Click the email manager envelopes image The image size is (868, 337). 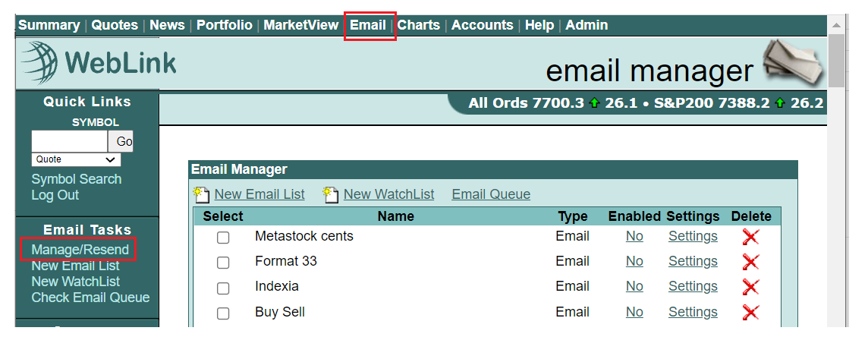coord(794,64)
